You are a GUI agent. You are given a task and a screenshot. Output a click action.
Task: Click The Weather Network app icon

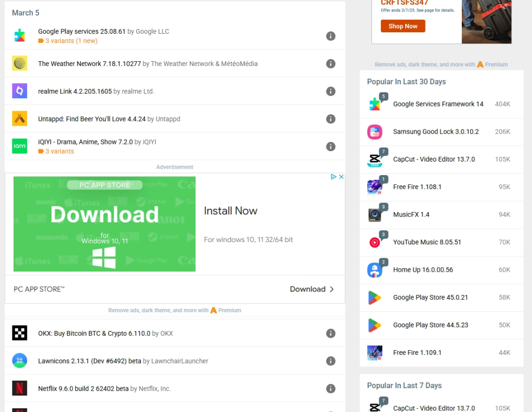[20, 63]
